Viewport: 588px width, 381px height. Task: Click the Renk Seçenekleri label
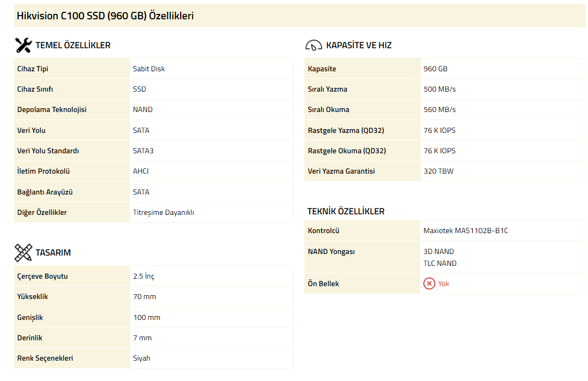[x=45, y=358]
